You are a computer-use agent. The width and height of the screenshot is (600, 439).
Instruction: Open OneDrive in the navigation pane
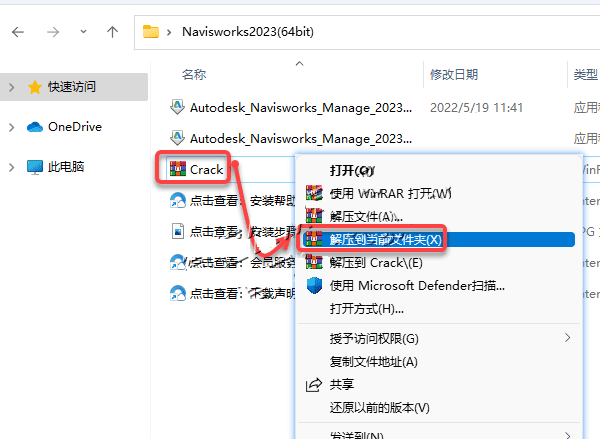click(75, 127)
